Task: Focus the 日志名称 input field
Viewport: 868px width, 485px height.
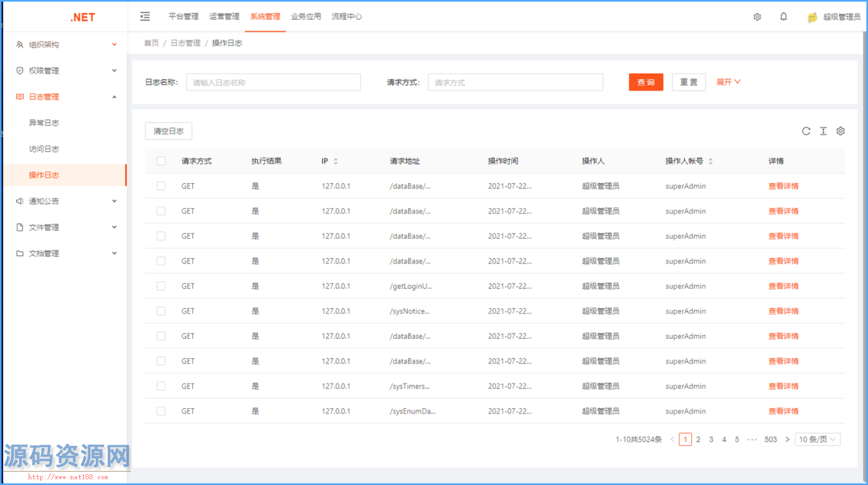Action: coord(274,82)
